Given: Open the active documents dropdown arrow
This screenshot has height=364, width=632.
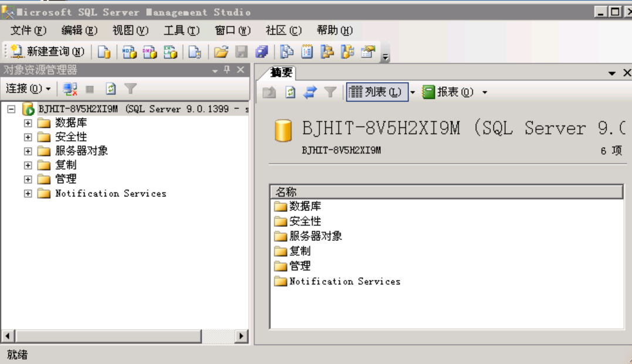Looking at the screenshot, I should click(612, 73).
